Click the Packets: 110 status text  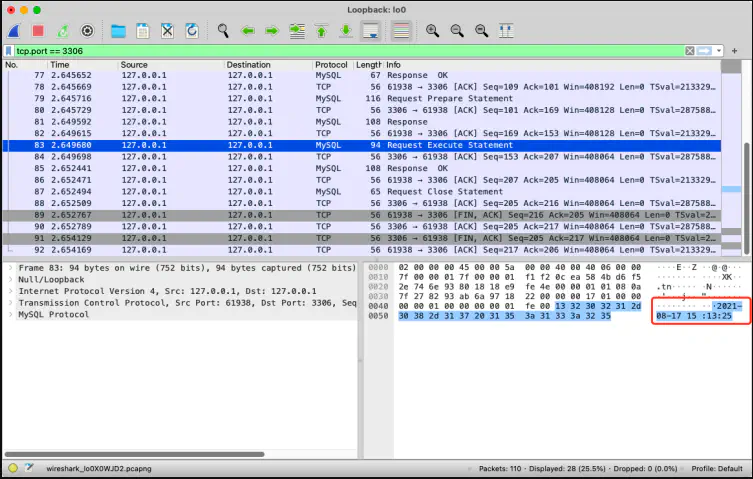500,468
